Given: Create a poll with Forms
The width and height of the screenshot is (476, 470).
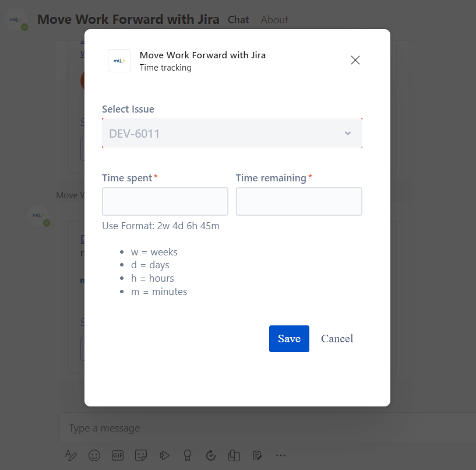Looking at the screenshot, I should click(x=257, y=455).
